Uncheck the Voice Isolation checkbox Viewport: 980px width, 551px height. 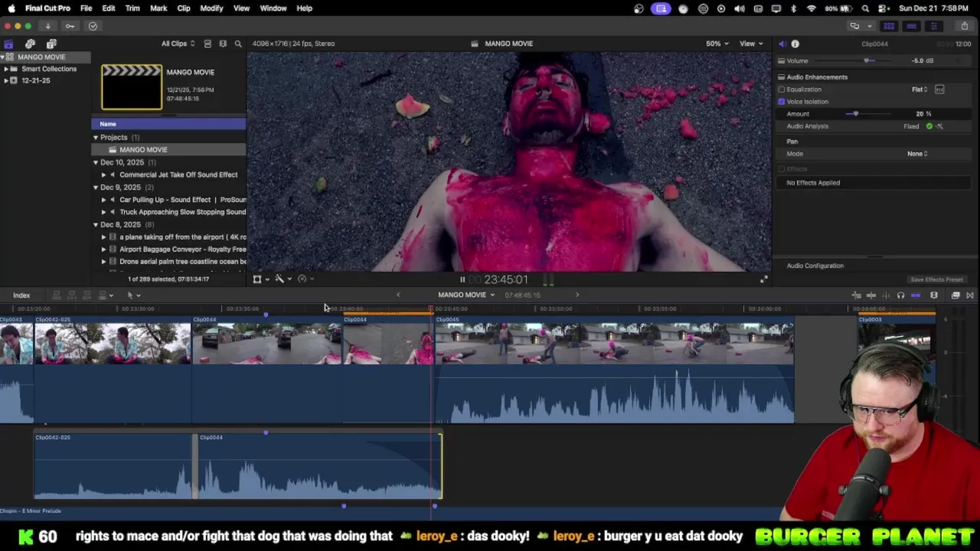click(x=782, y=102)
